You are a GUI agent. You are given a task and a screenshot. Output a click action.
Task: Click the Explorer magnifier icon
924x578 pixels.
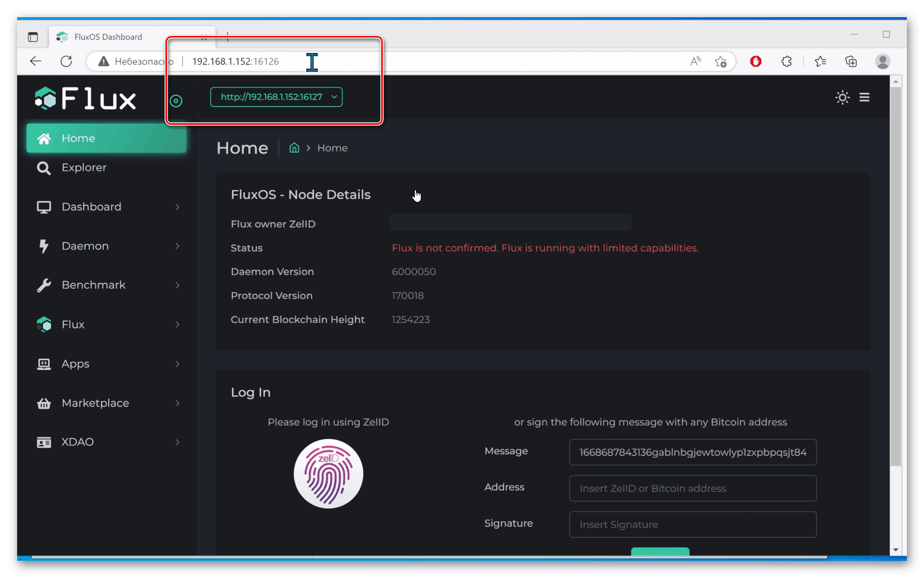click(44, 168)
